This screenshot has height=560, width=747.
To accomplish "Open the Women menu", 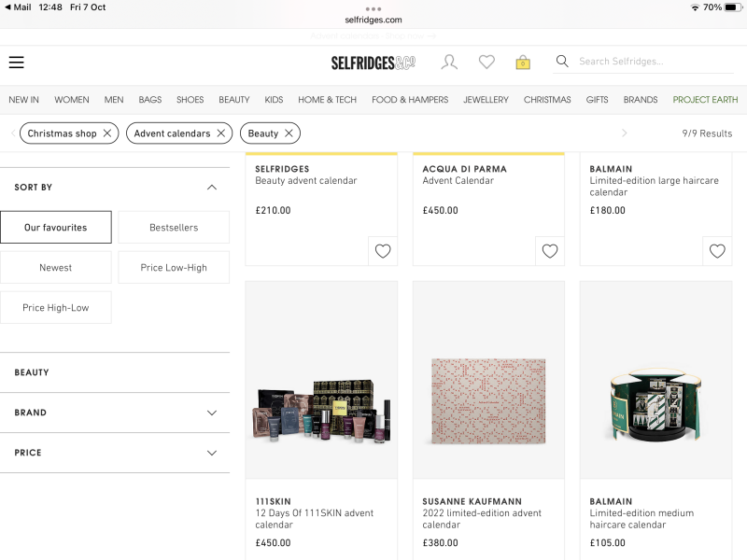I will (x=72, y=100).
